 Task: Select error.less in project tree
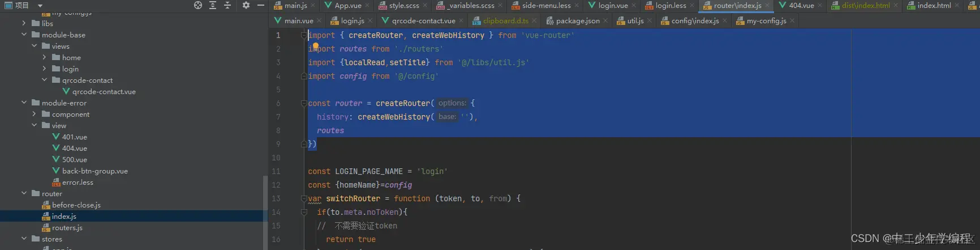click(78, 182)
